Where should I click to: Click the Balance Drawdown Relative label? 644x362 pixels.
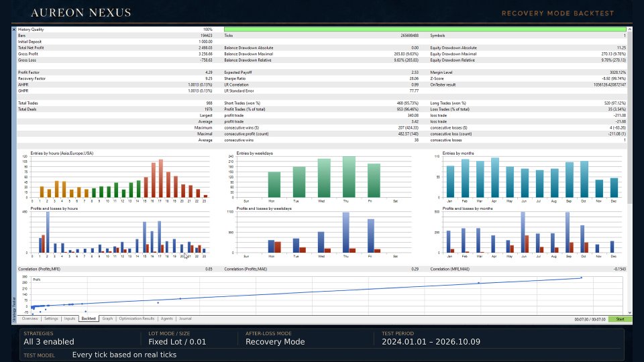tap(248, 60)
